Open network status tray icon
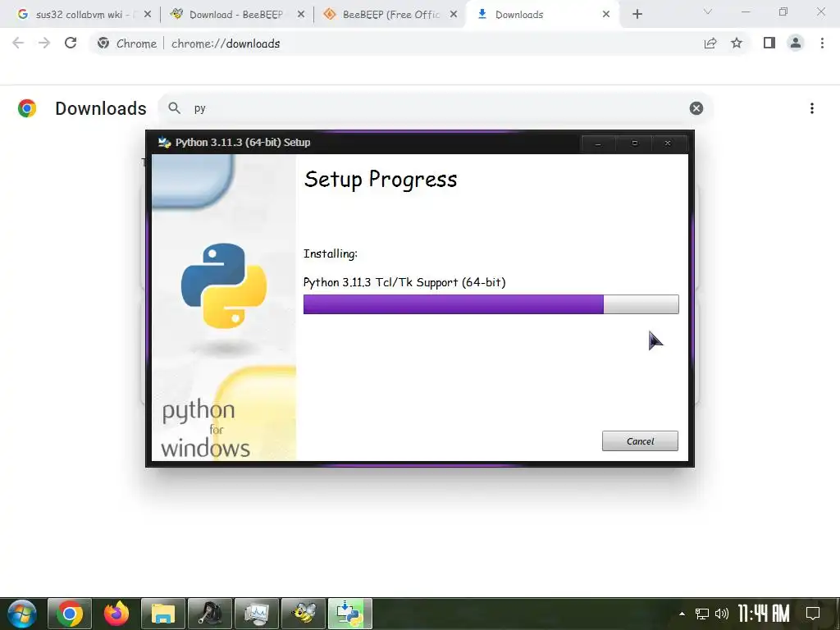Viewport: 840px width, 630px height. pyautogui.click(x=702, y=614)
